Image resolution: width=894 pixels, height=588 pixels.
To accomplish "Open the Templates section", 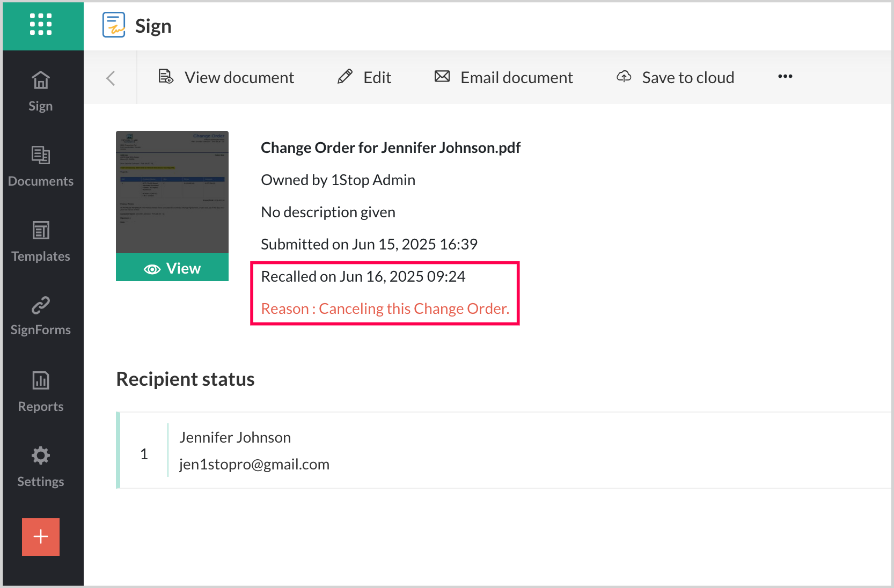I will pyautogui.click(x=41, y=241).
